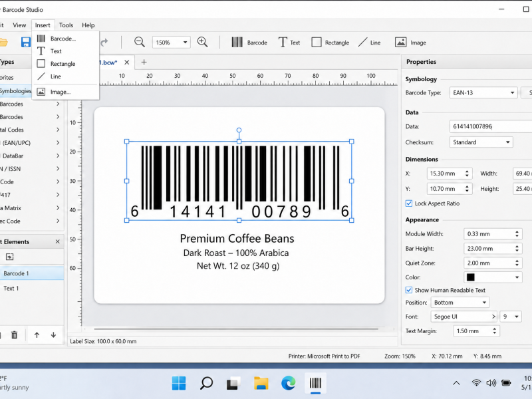Expand the N / ISSN category chevron
Image resolution: width=532 pixels, height=399 pixels.
click(58, 169)
